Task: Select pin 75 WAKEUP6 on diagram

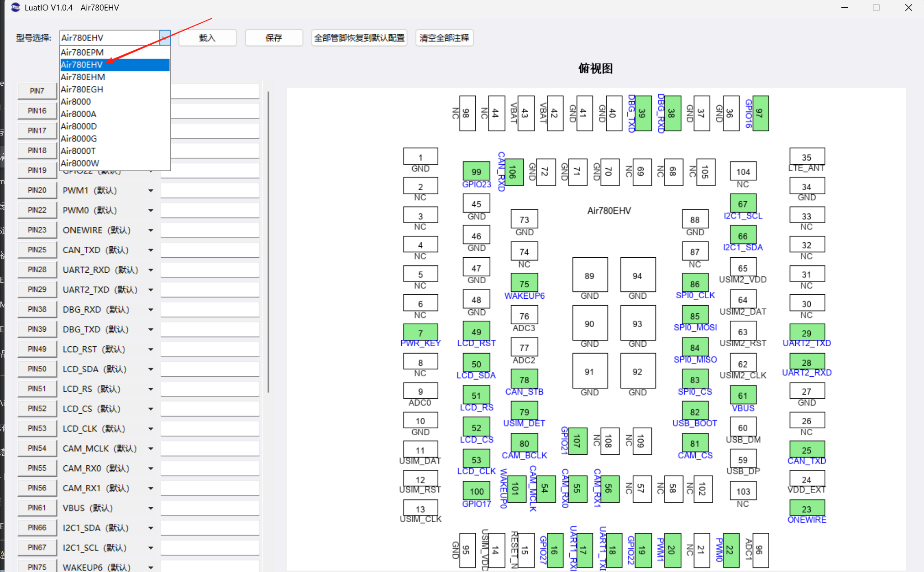Action: click(x=524, y=283)
